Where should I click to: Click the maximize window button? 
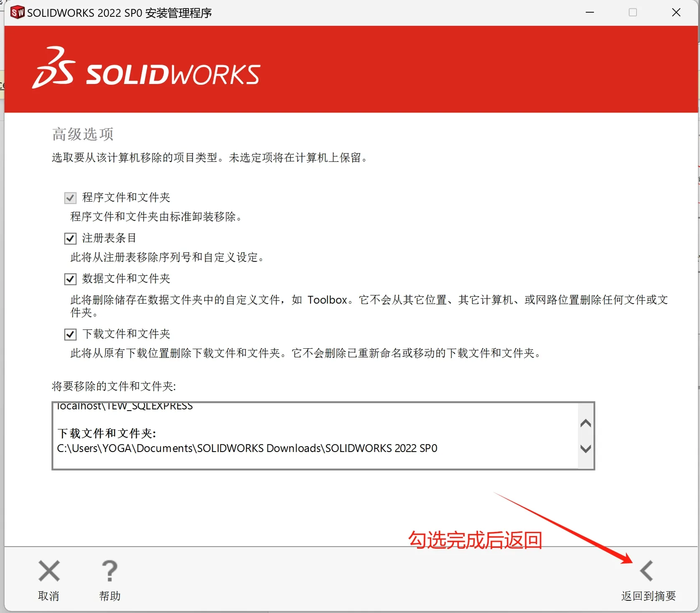(633, 13)
